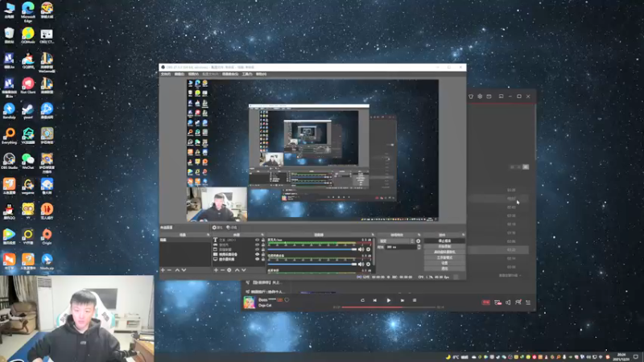The image size is (644, 362).
Task: Toggle visibility of the text source row
Action: 258,240
